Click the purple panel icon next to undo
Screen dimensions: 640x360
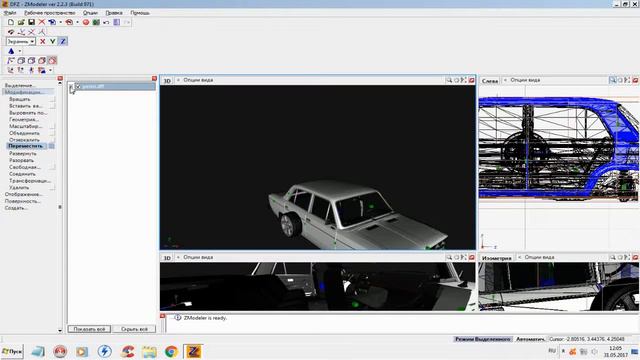(x=117, y=22)
